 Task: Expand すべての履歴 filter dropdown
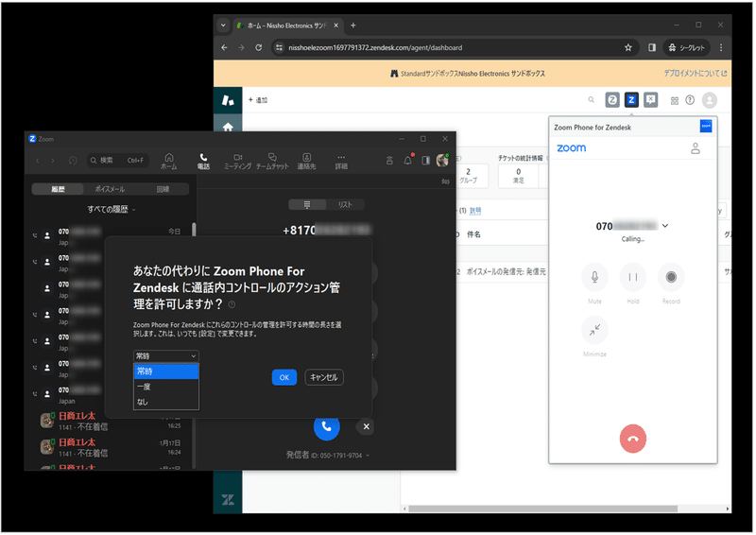coord(112,210)
